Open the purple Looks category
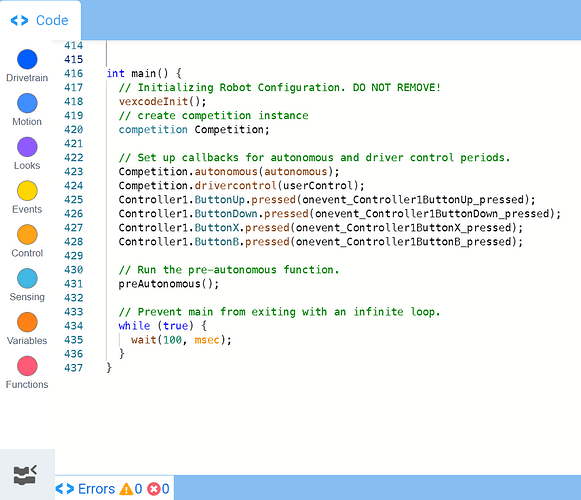The image size is (581, 500). 27,147
